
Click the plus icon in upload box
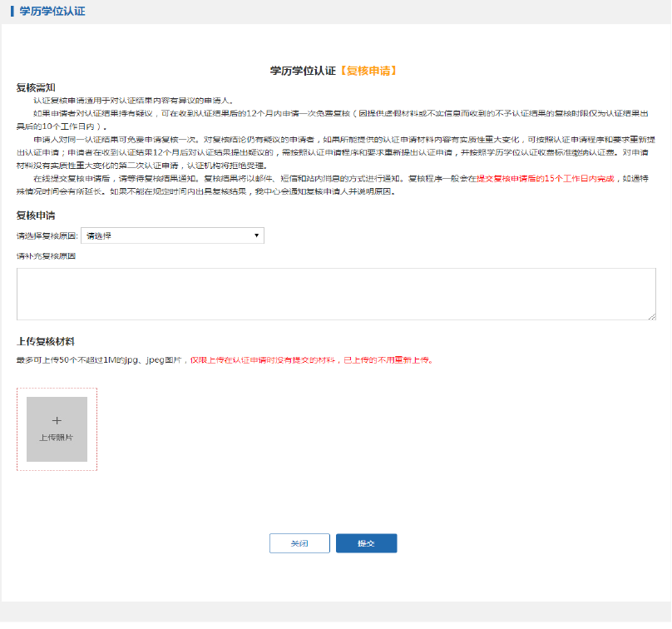tap(57, 421)
